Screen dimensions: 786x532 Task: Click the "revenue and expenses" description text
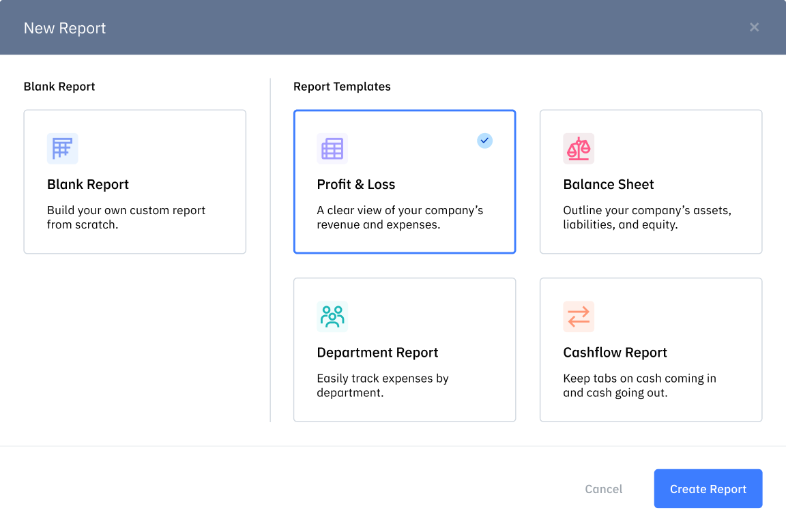[x=400, y=217]
